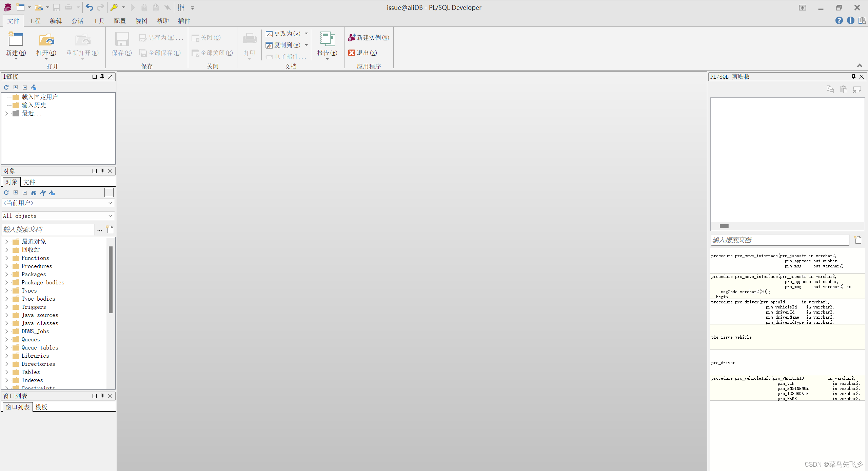Click the clipboard horizontal scrollbar thumb

pos(724,226)
